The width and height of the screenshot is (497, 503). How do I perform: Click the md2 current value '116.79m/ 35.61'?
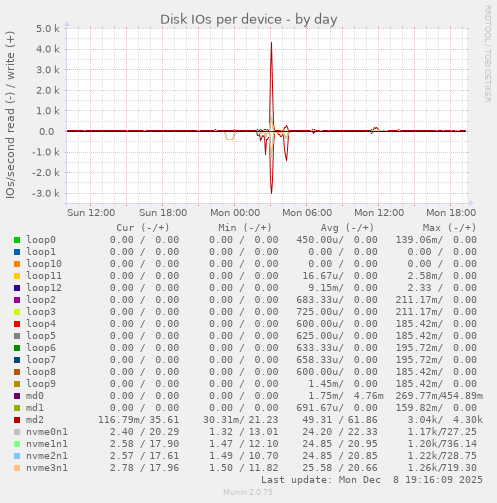[139, 420]
